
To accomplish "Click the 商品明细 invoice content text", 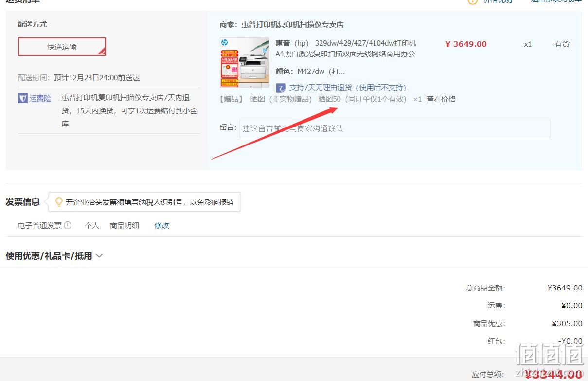I will [125, 225].
